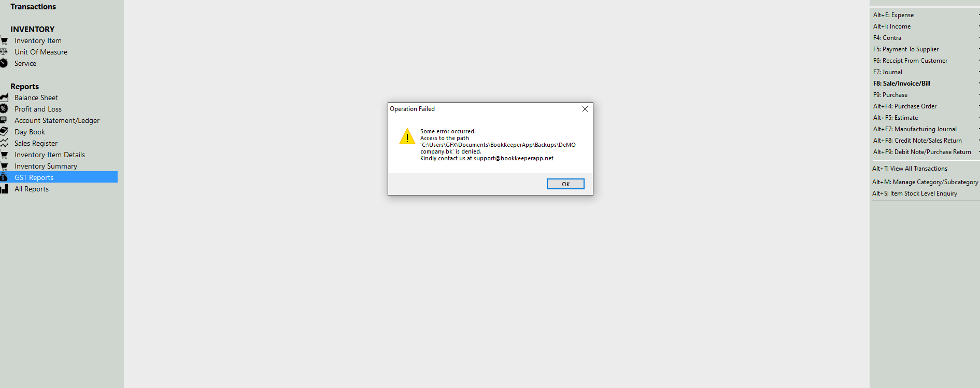The image size is (980, 388).
Task: Click the Service icon in sidebar
Action: click(4, 63)
